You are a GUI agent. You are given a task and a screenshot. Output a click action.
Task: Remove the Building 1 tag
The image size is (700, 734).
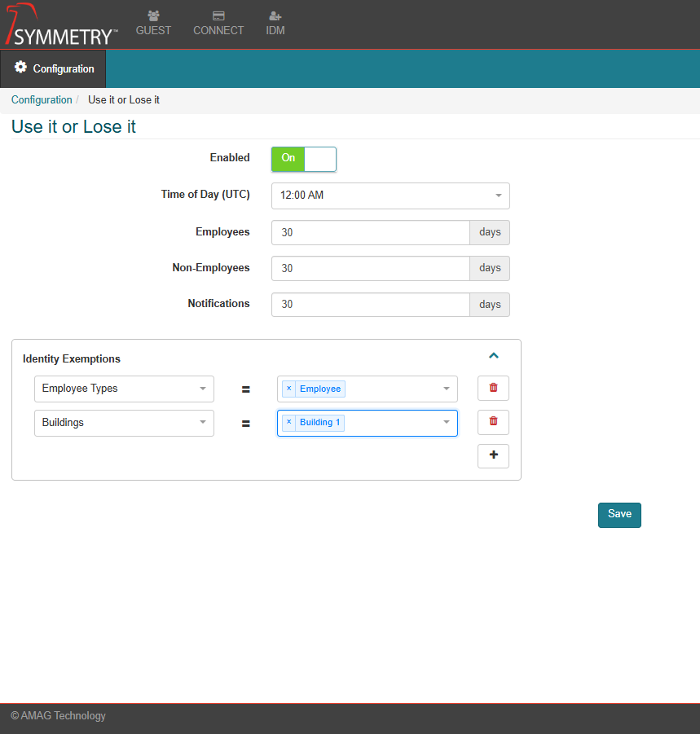(x=288, y=422)
